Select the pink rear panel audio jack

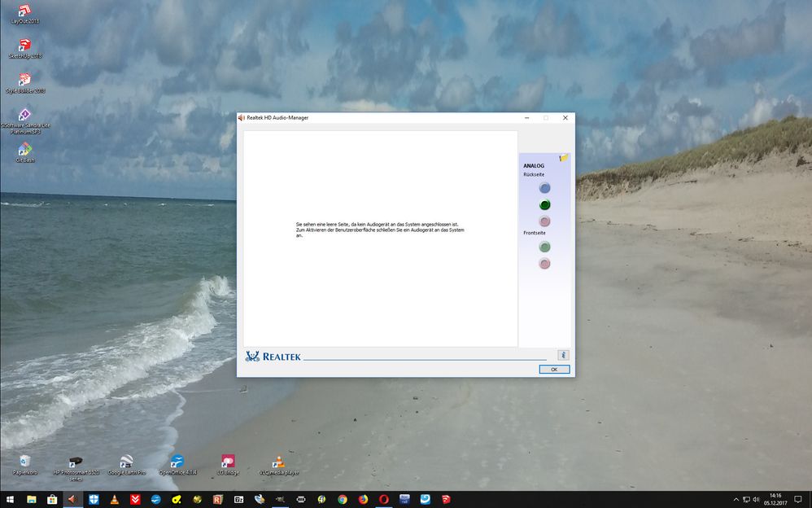(x=545, y=221)
